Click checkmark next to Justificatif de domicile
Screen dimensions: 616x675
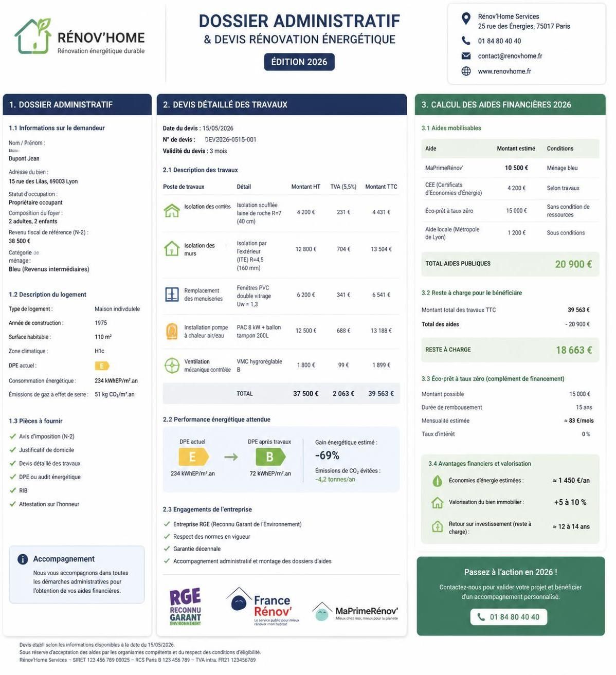(x=13, y=450)
